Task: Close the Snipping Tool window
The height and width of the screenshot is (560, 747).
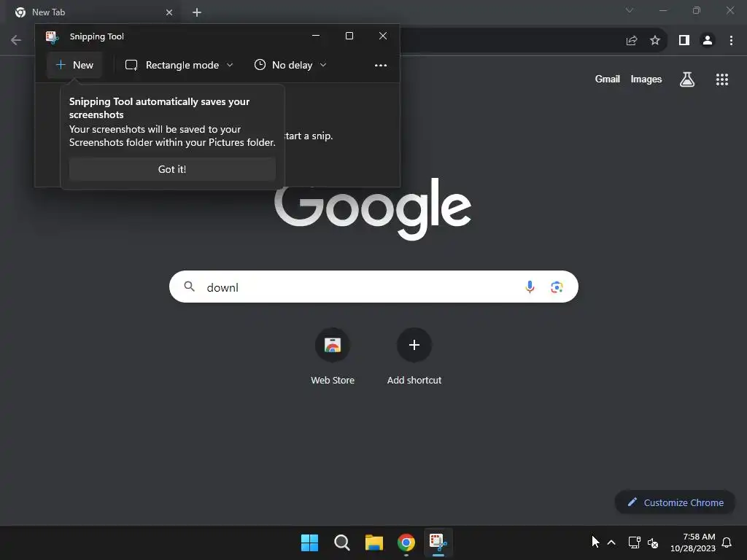Action: [x=382, y=36]
